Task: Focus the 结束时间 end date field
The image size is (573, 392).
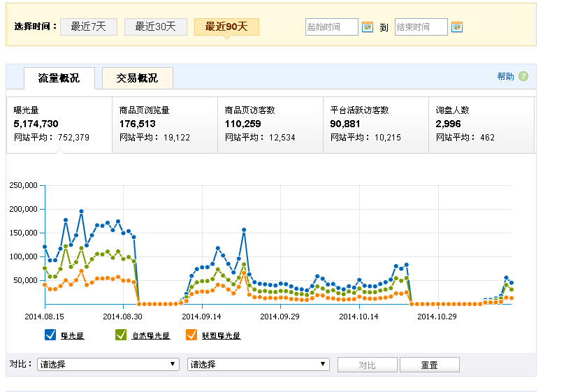Action: (421, 27)
